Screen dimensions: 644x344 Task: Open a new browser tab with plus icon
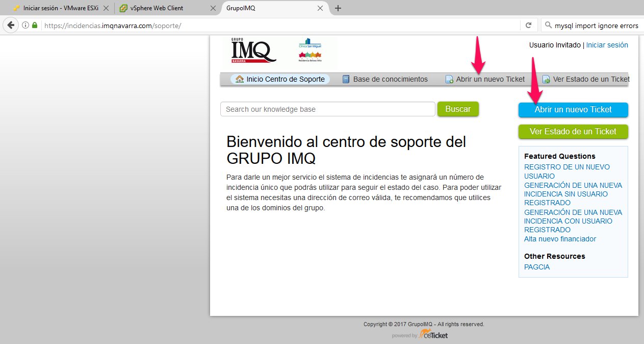pyautogui.click(x=338, y=8)
